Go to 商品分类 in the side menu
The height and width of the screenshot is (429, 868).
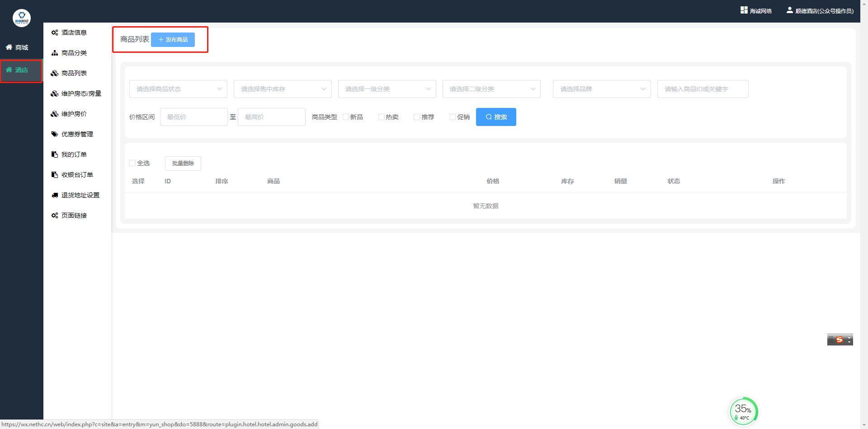(x=74, y=53)
